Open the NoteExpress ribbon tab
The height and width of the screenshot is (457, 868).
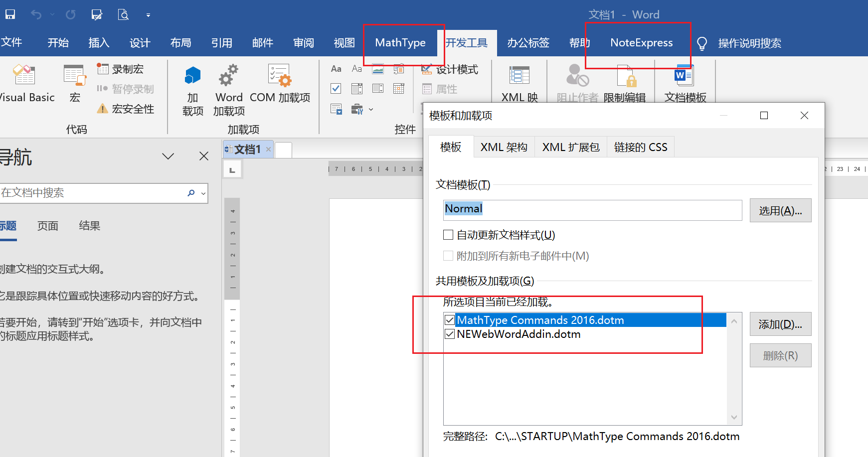click(x=641, y=43)
